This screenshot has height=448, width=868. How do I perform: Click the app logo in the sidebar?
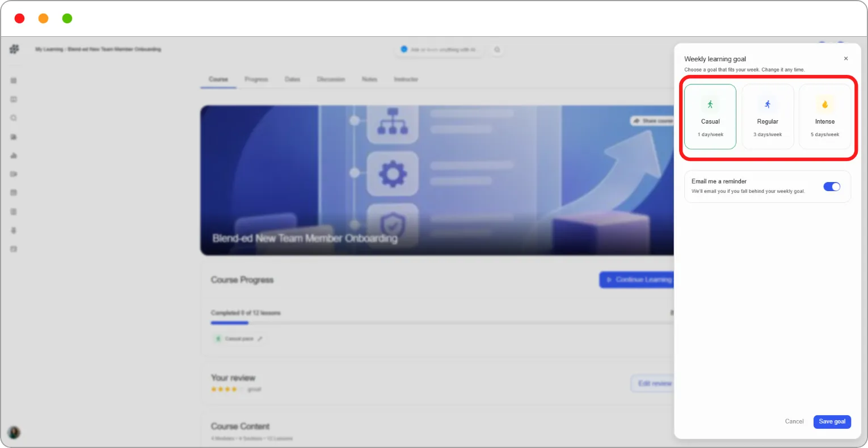coord(14,49)
